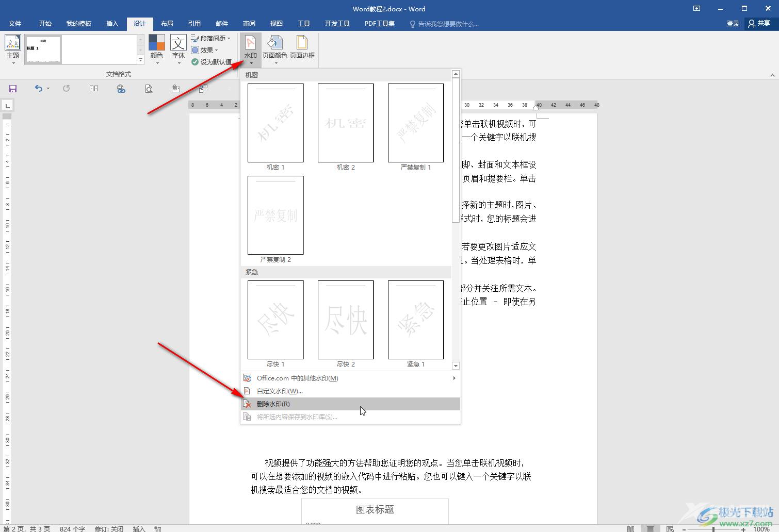Image resolution: width=779 pixels, height=532 pixels.
Task: Click the Save icon in quick access toolbar
Action: point(13,89)
